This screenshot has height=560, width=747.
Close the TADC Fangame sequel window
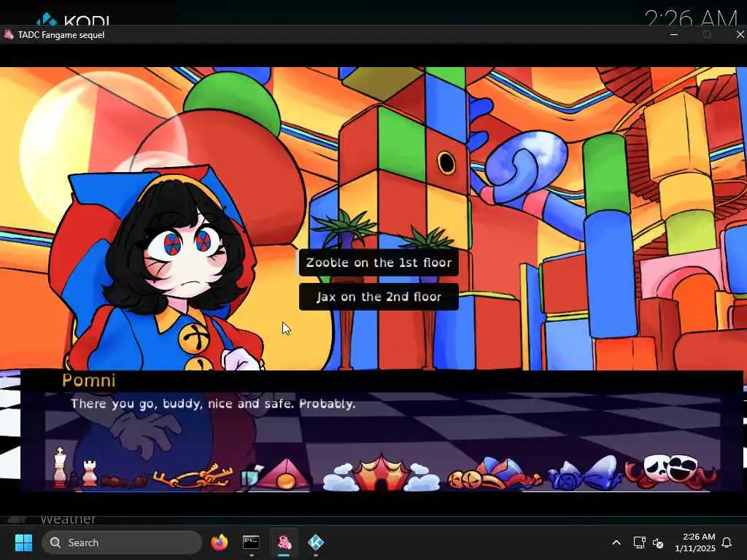740,34
